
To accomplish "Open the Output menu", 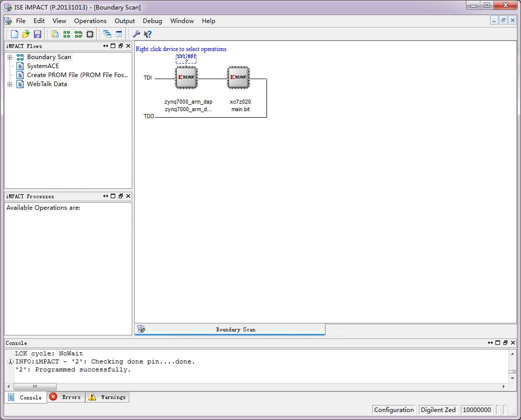I will [x=125, y=21].
